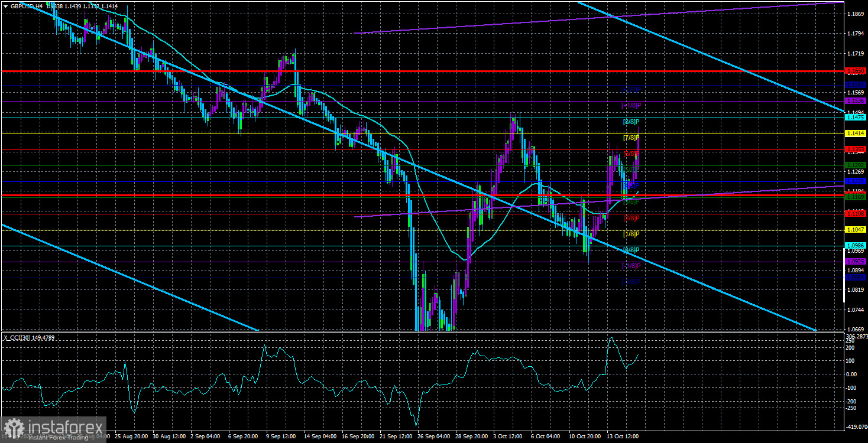Screen dimensions: 868x443
Task: Click the 1.0669 price scale value
Action: click(x=856, y=329)
